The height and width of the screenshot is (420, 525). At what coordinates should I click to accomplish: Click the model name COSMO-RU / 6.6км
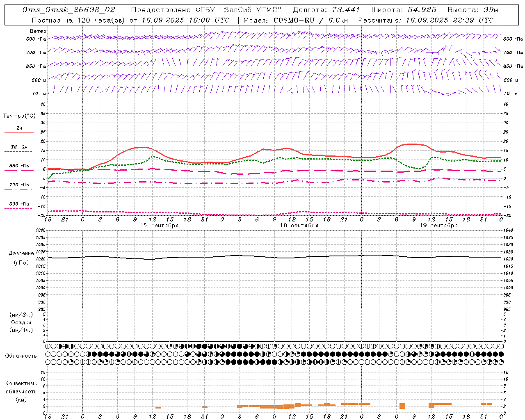[x=310, y=20]
